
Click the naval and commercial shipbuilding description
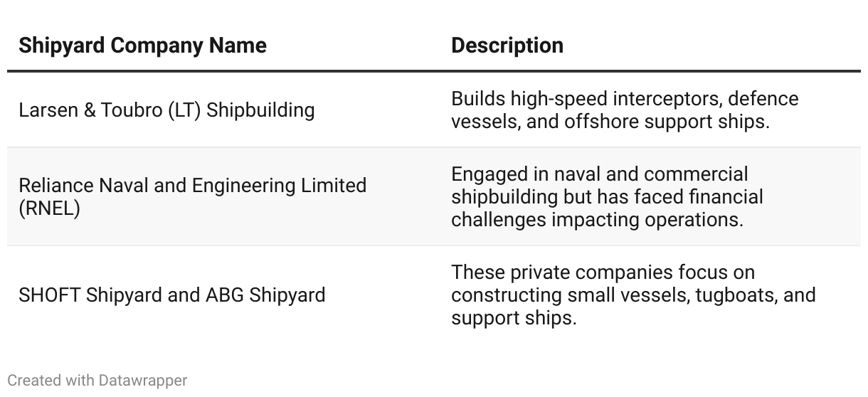coord(606,196)
